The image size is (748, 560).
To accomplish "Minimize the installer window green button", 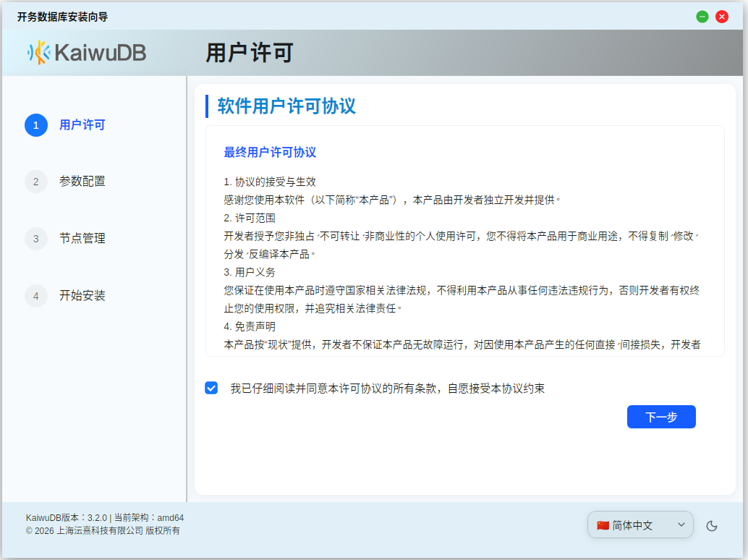I will click(x=702, y=17).
